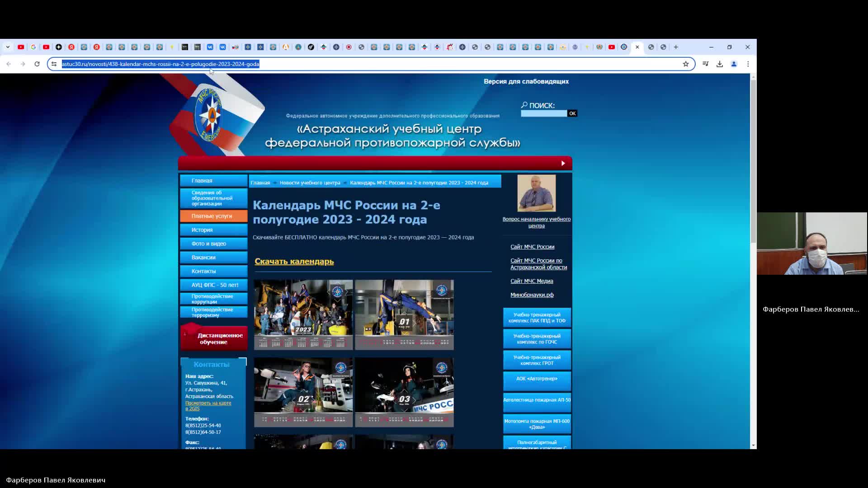Click the Дистанционное обучение red button
Image resolution: width=868 pixels, height=488 pixels.
click(214, 338)
